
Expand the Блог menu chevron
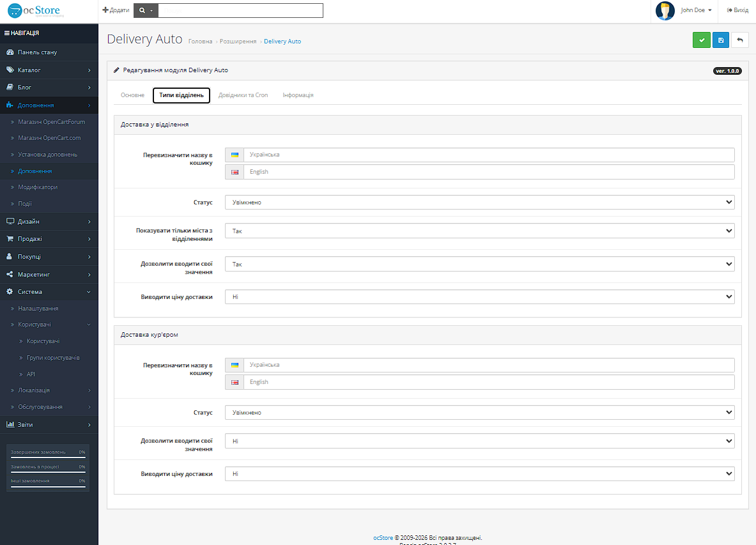[89, 88]
